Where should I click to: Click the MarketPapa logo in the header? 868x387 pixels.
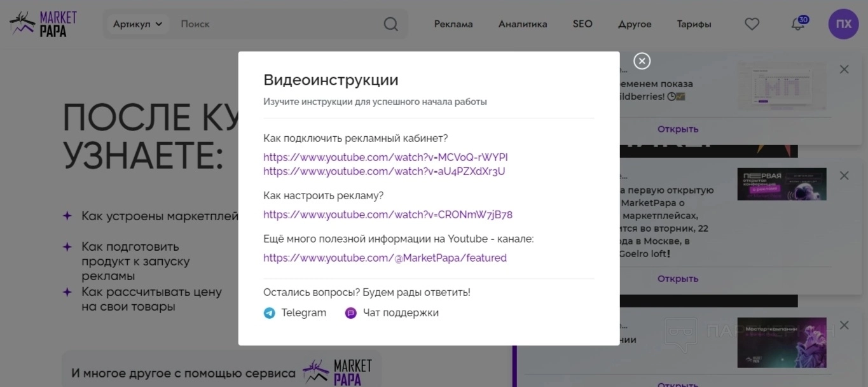43,24
